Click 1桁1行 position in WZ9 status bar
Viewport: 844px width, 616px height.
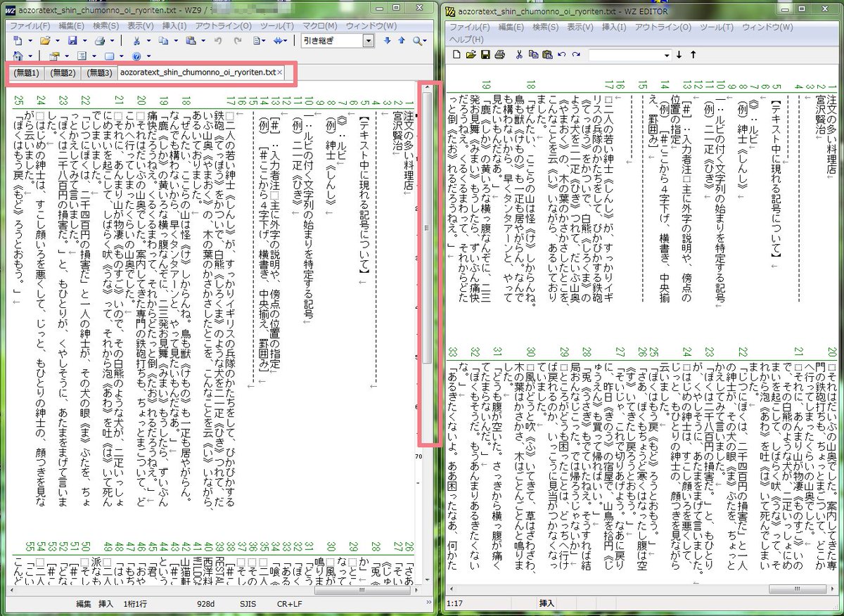coord(135,604)
